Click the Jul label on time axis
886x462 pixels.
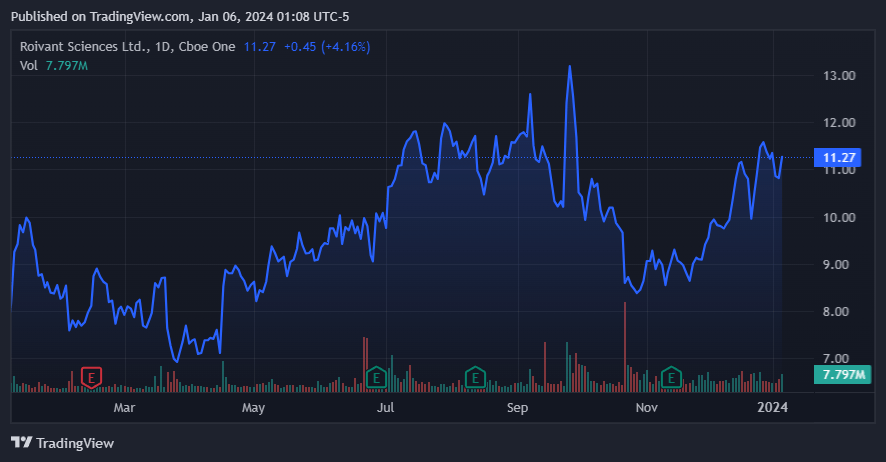[385, 408]
